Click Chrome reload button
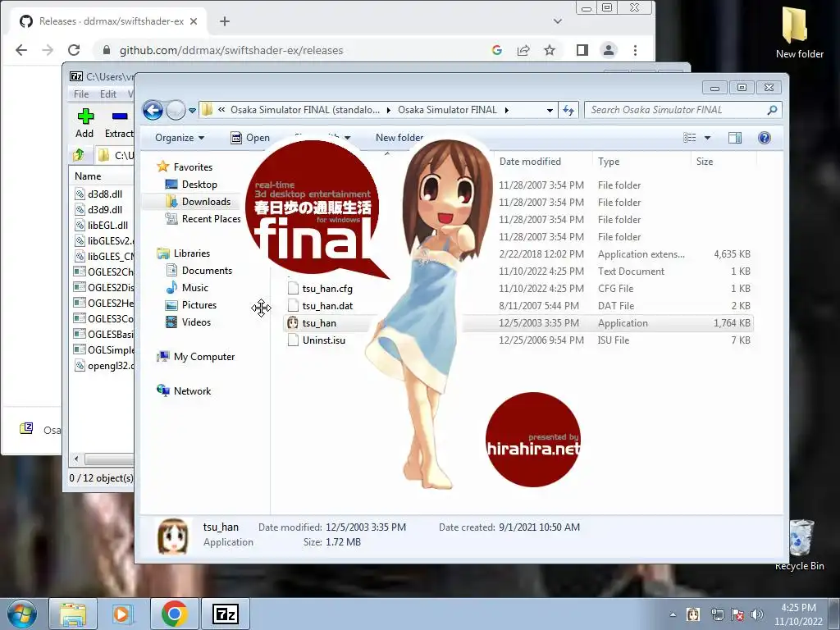Image resolution: width=840 pixels, height=630 pixels. 74,50
